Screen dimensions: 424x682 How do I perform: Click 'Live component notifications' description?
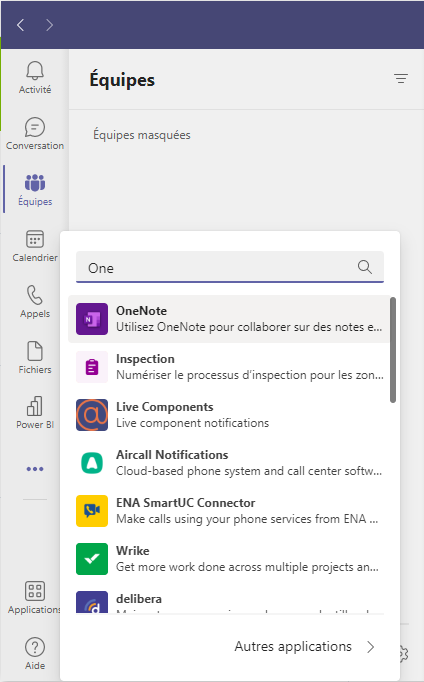click(193, 423)
